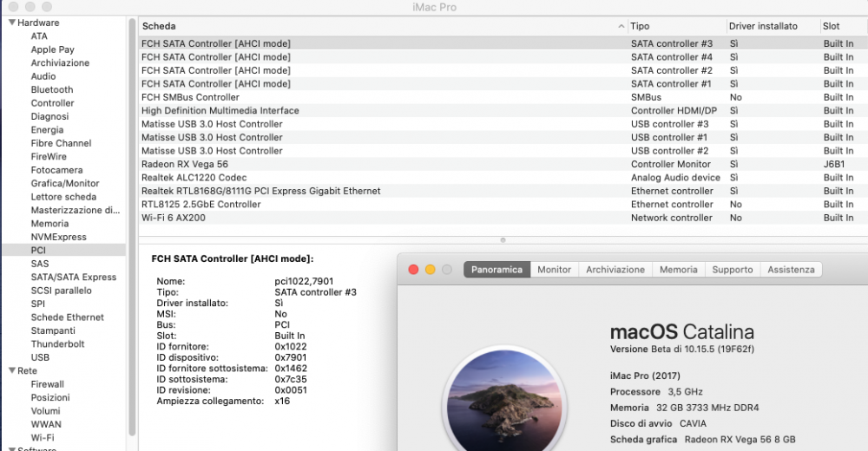
Task: Select Radeon RX Vega 56 row
Action: pos(503,164)
